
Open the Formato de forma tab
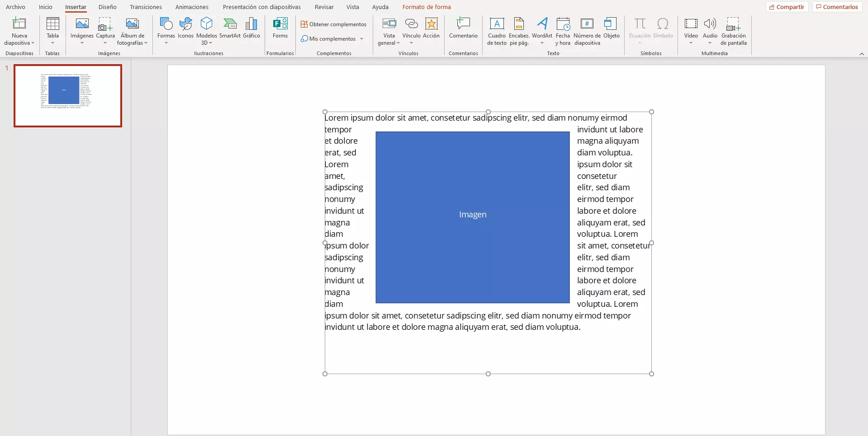[427, 7]
